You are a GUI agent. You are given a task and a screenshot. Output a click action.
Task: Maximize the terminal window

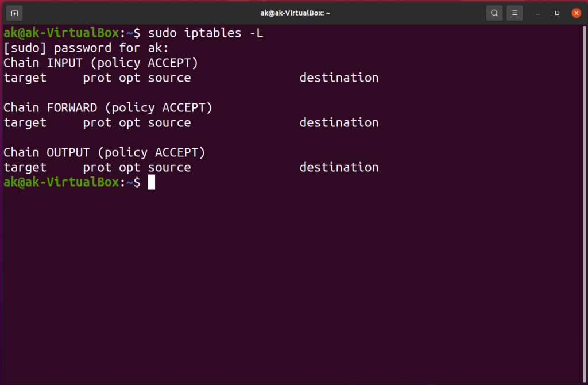pos(556,12)
